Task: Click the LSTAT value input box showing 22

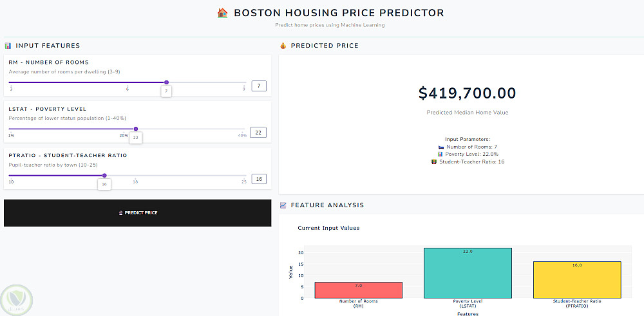Action: 258,133
